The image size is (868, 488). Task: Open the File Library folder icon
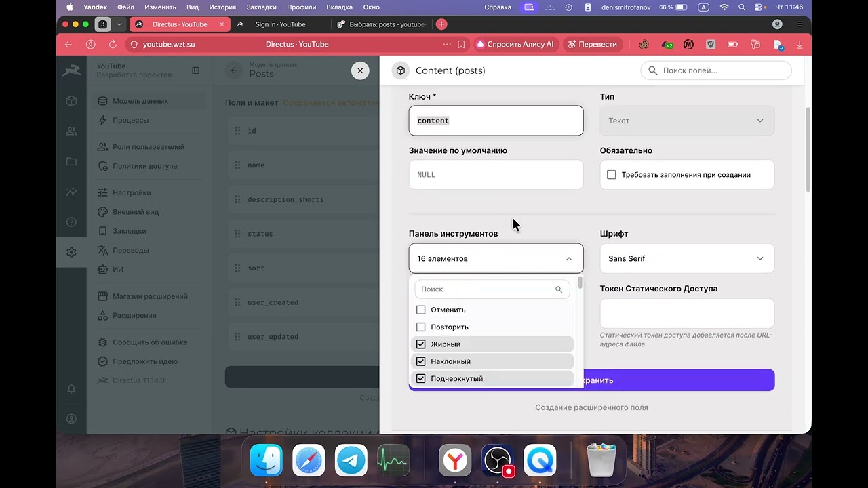pyautogui.click(x=71, y=161)
